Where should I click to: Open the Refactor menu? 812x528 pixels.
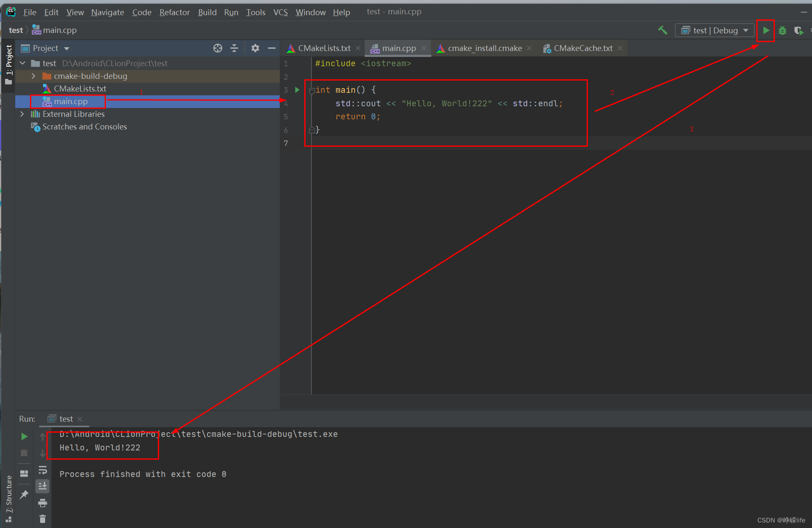pyautogui.click(x=174, y=12)
